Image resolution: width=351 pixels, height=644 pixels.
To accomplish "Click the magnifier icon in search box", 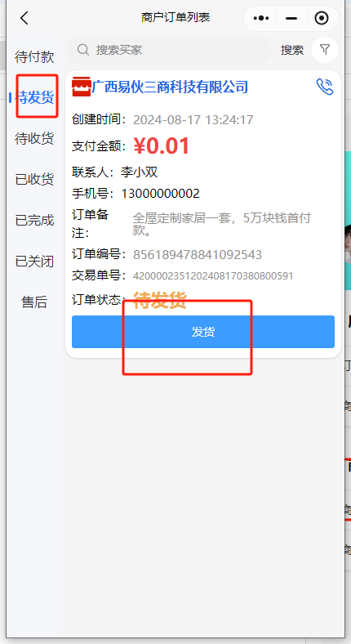I will pyautogui.click(x=83, y=50).
